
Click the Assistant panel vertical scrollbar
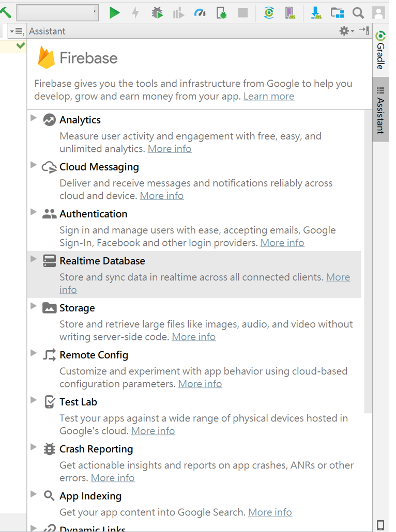(368, 261)
